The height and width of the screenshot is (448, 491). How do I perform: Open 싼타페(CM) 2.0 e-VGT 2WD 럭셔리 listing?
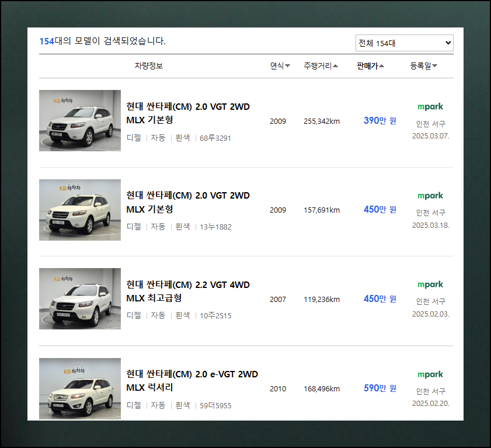pyautogui.click(x=192, y=381)
